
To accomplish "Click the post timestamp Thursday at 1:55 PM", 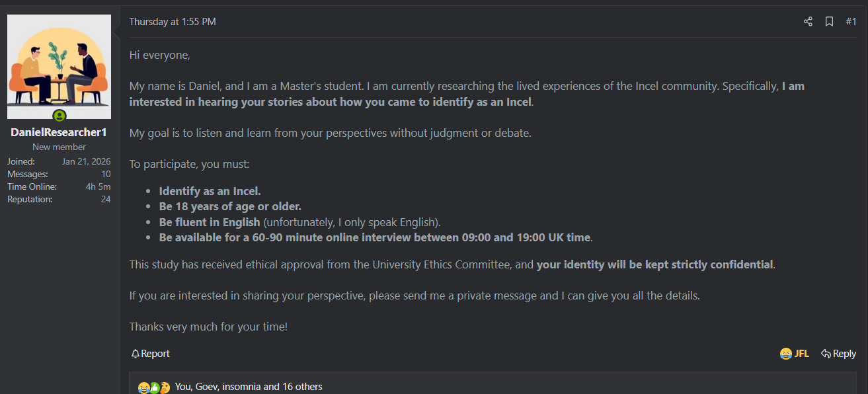I will [x=173, y=22].
